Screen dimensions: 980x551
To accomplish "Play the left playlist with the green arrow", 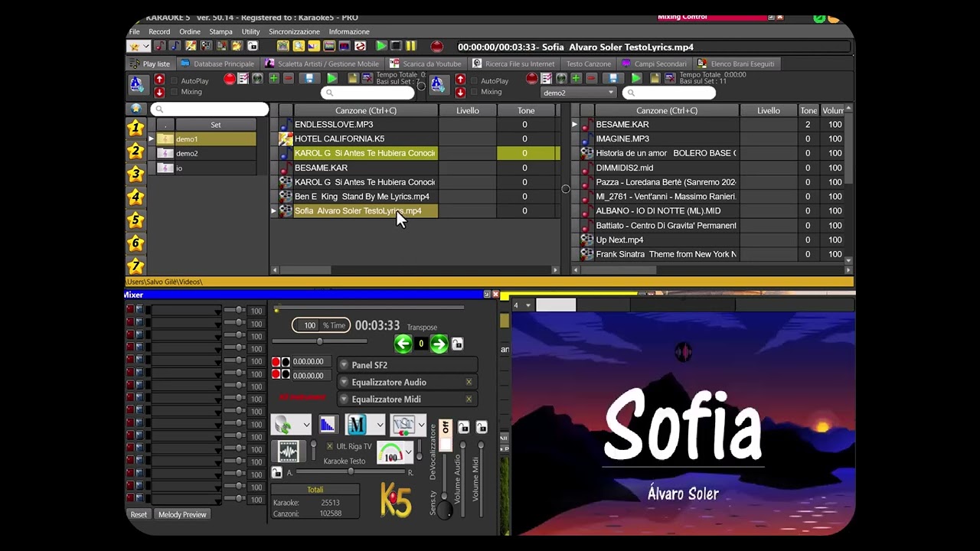I will tap(332, 79).
